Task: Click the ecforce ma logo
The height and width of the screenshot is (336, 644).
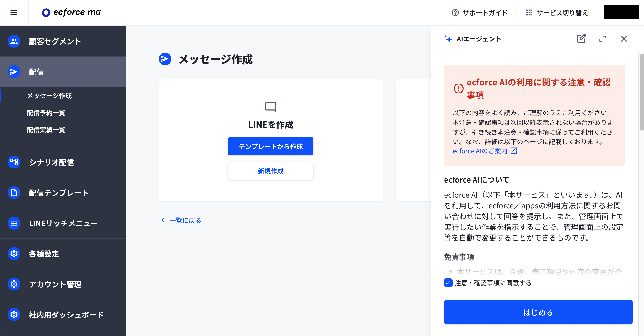Action: point(71,12)
